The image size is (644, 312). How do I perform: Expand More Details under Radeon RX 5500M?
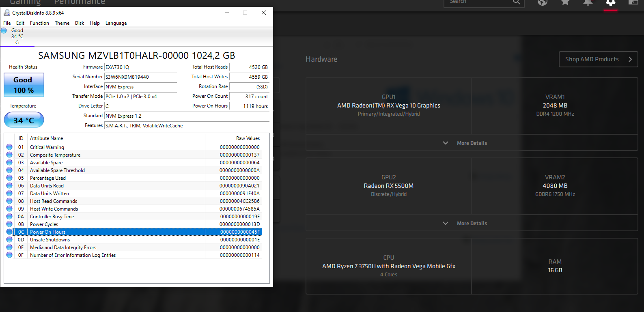point(465,223)
